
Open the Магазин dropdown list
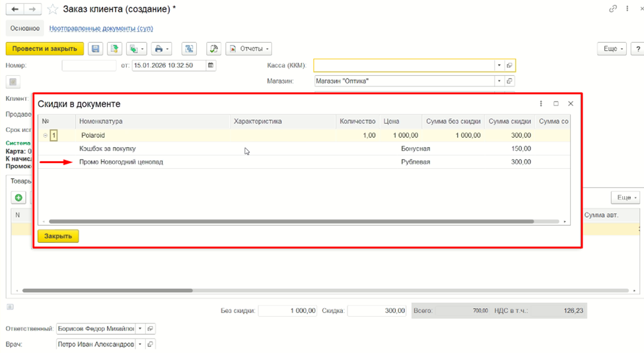pos(499,81)
